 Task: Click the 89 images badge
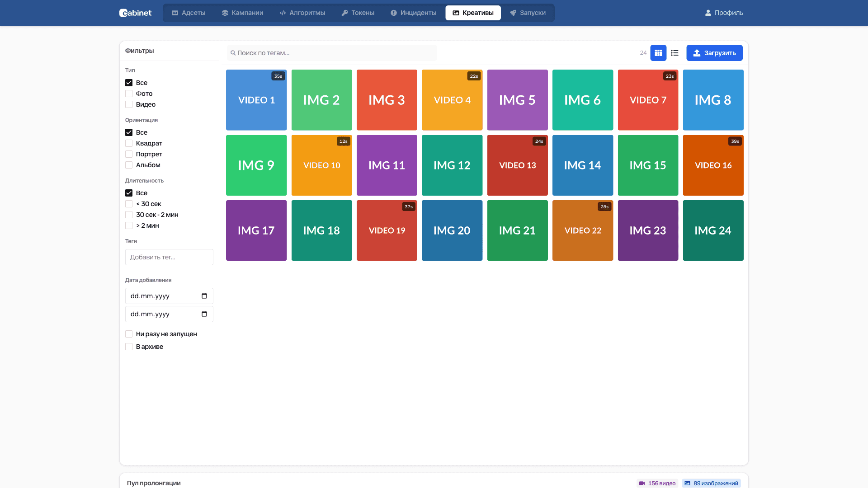click(x=711, y=483)
